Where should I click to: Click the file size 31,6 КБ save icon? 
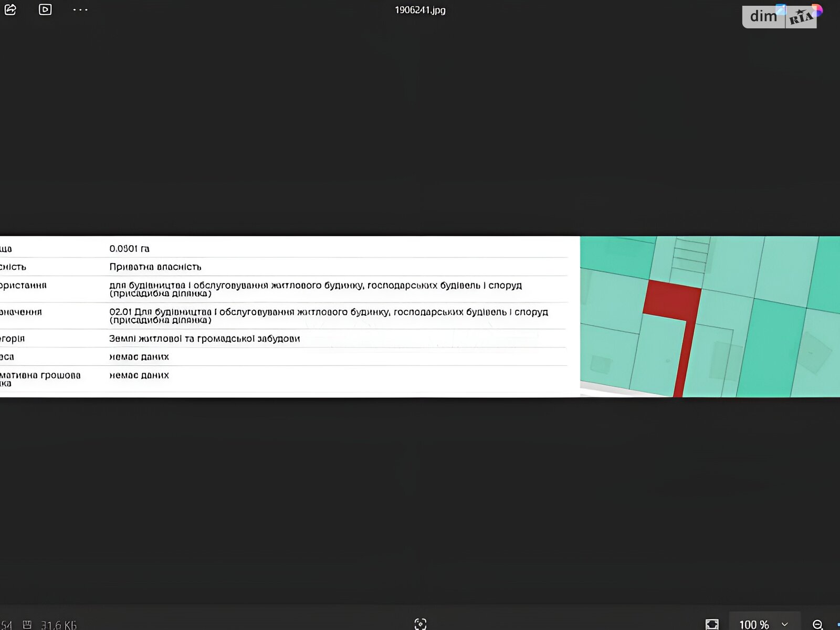[x=27, y=625]
